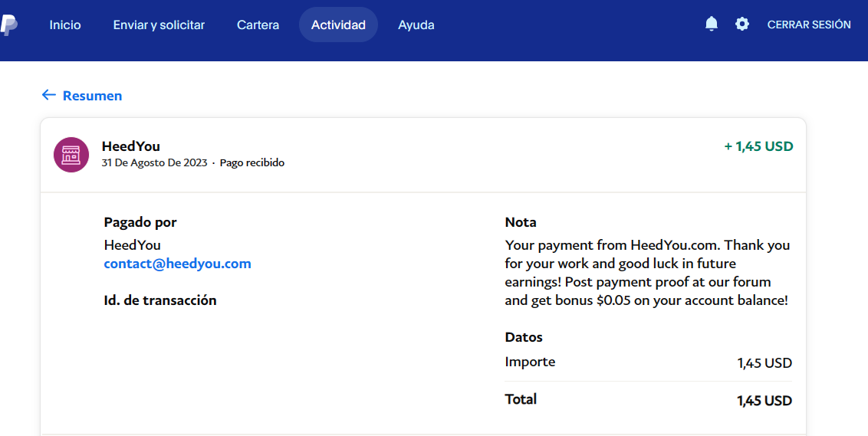Click the Importe value 1,45 USD
The height and width of the screenshot is (436, 868).
(764, 363)
